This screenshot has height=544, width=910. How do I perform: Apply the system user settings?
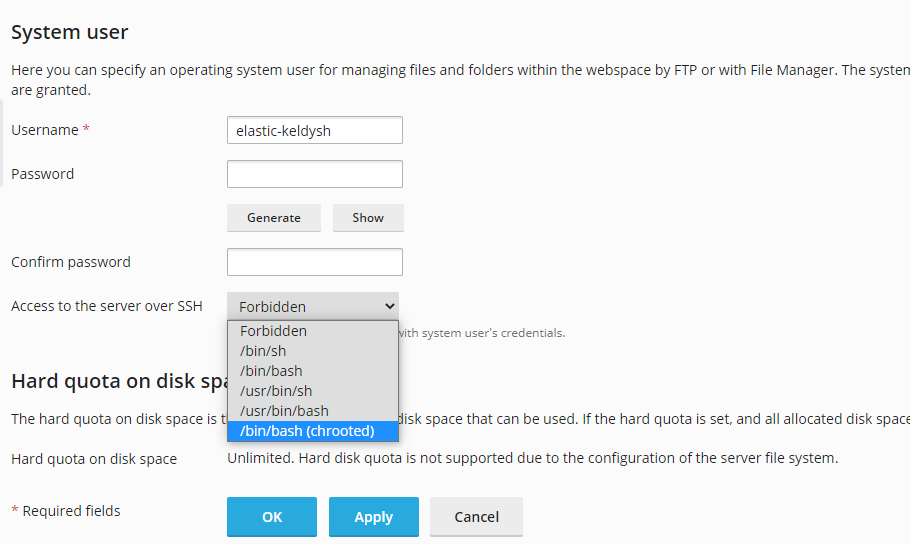374,517
